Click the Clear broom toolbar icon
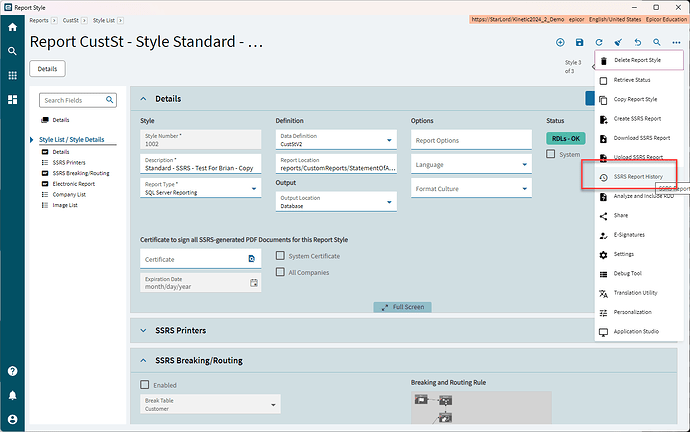Viewport: 690px width, 432px height. click(618, 42)
